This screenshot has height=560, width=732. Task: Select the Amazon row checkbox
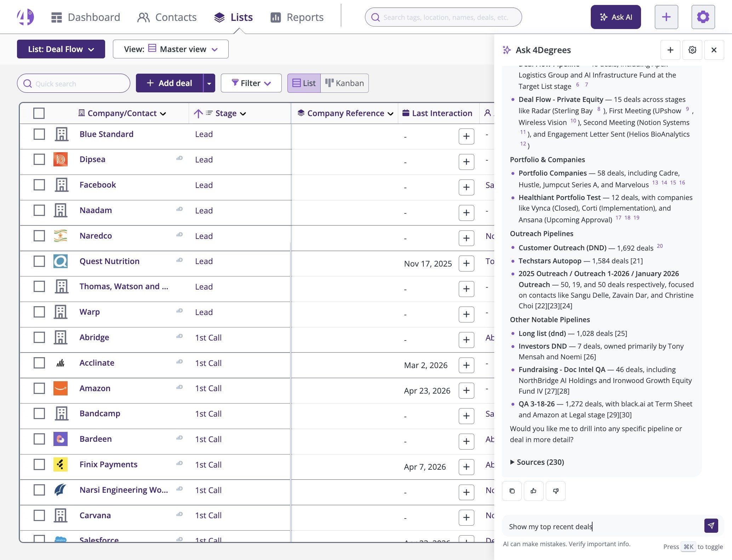pos(39,388)
